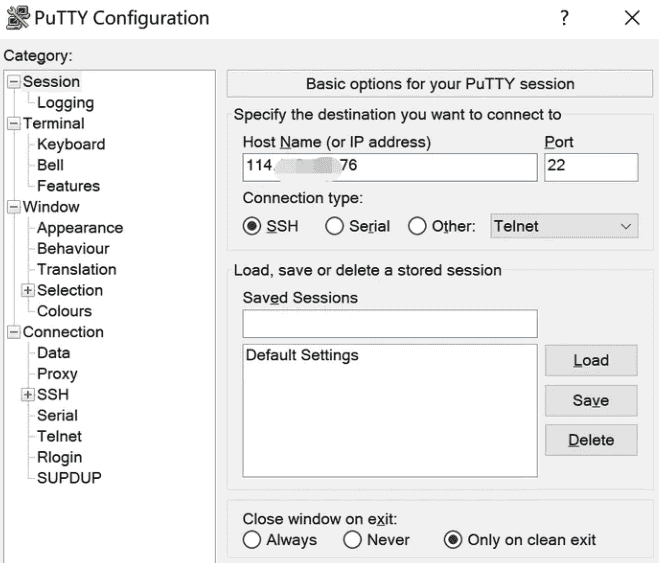
Task: Click the PuTTY icon in title bar
Action: click(x=17, y=18)
